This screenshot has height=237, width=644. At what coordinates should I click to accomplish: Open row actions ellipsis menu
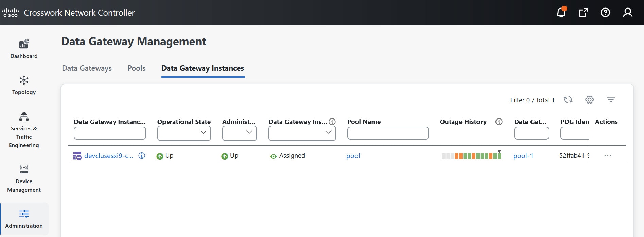click(x=608, y=155)
